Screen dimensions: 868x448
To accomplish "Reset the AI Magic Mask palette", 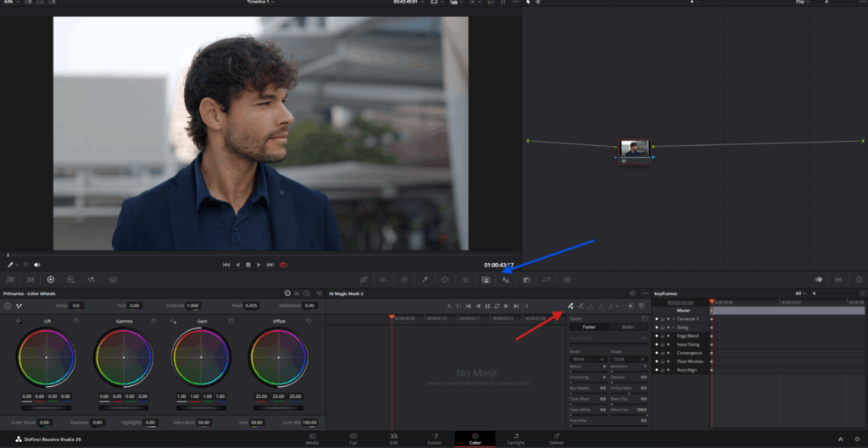I will (632, 294).
